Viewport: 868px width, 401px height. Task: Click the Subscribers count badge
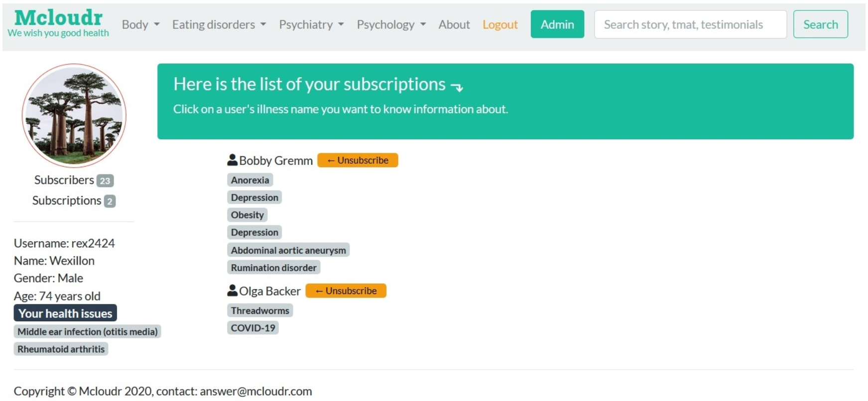click(105, 181)
